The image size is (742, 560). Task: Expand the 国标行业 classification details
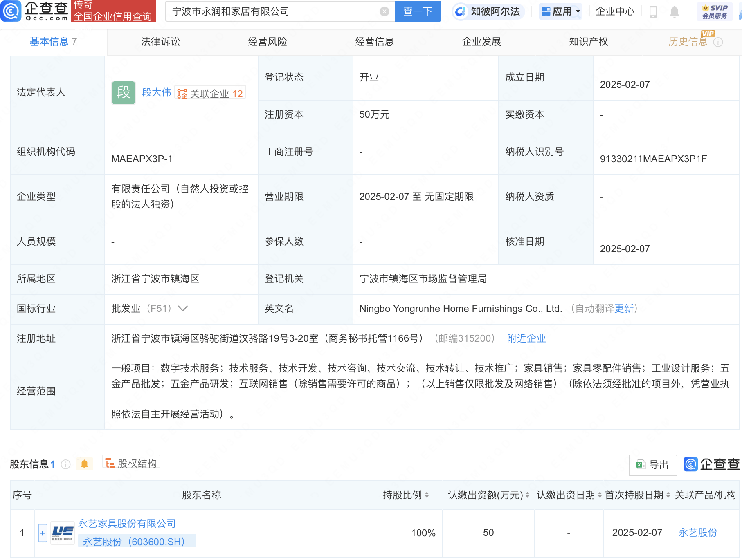tap(182, 309)
